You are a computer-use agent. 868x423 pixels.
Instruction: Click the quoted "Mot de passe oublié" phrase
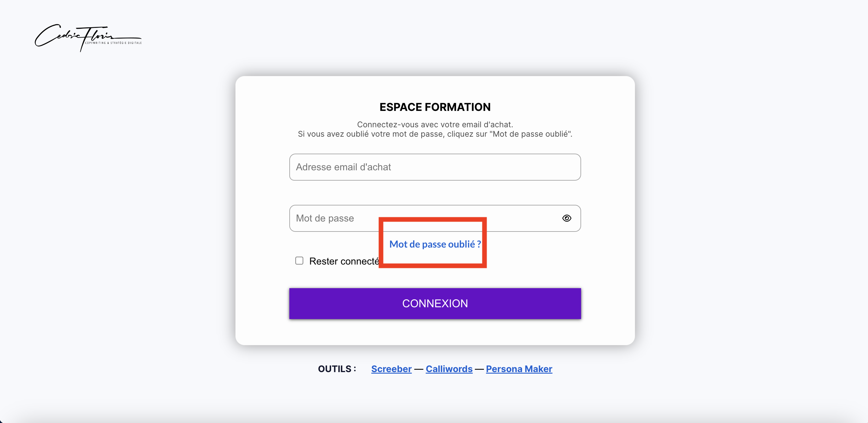point(532,134)
